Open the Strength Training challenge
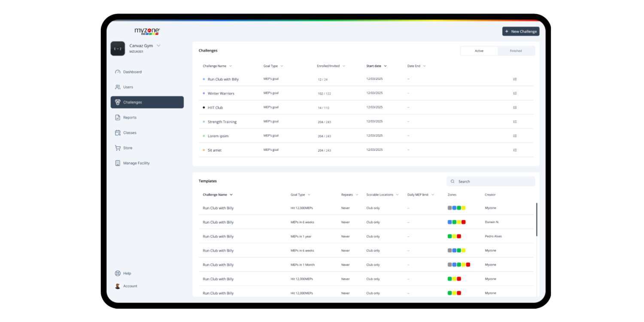644x322 pixels. [x=222, y=122]
